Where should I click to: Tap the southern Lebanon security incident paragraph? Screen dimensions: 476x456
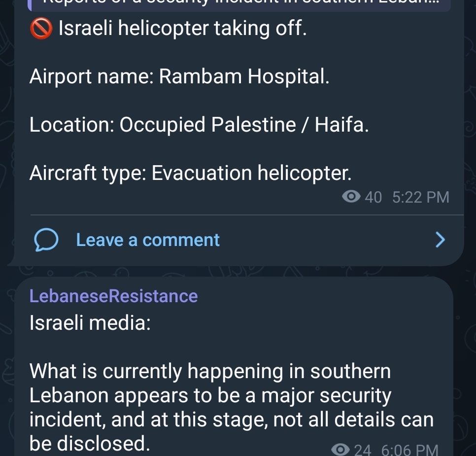231,407
